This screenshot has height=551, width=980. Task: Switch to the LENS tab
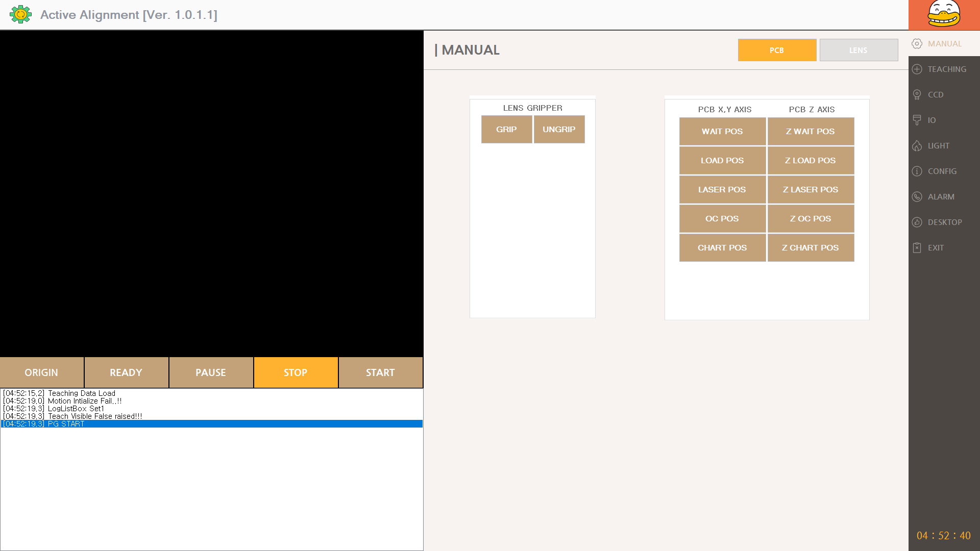pos(859,50)
